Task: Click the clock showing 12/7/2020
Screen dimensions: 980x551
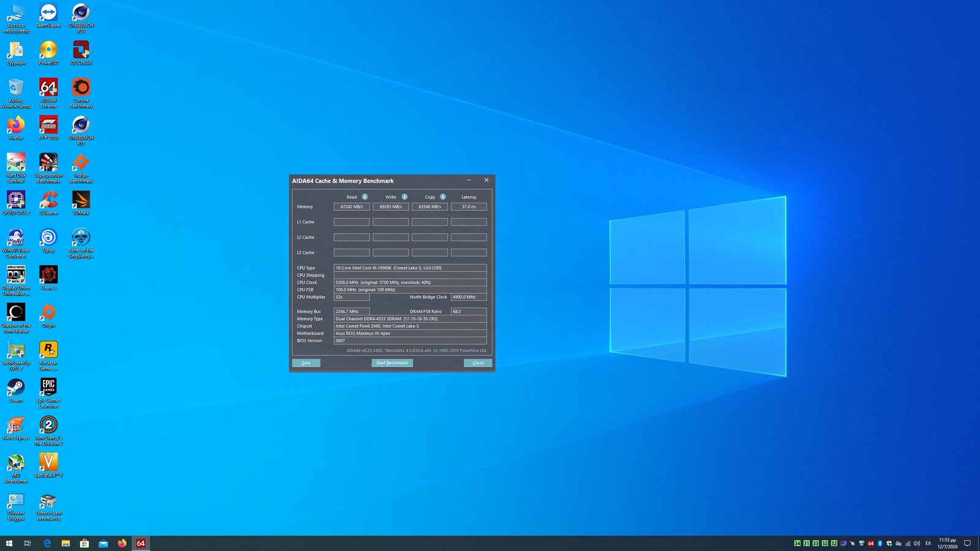Action: (948, 543)
